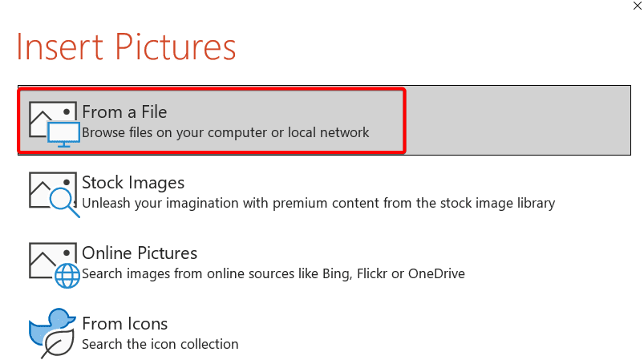The image size is (644, 364).
Task: Click the From a File picture icon
Action: [55, 124]
